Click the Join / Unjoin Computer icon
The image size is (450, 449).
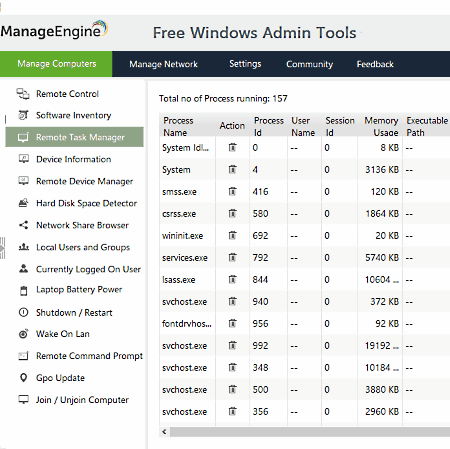click(x=23, y=399)
